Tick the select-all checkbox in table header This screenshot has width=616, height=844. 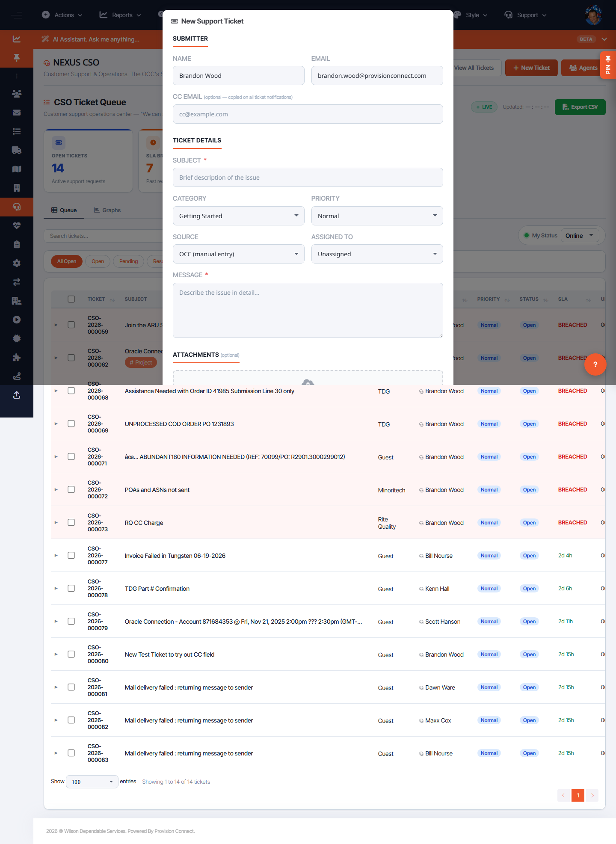pos(71,299)
